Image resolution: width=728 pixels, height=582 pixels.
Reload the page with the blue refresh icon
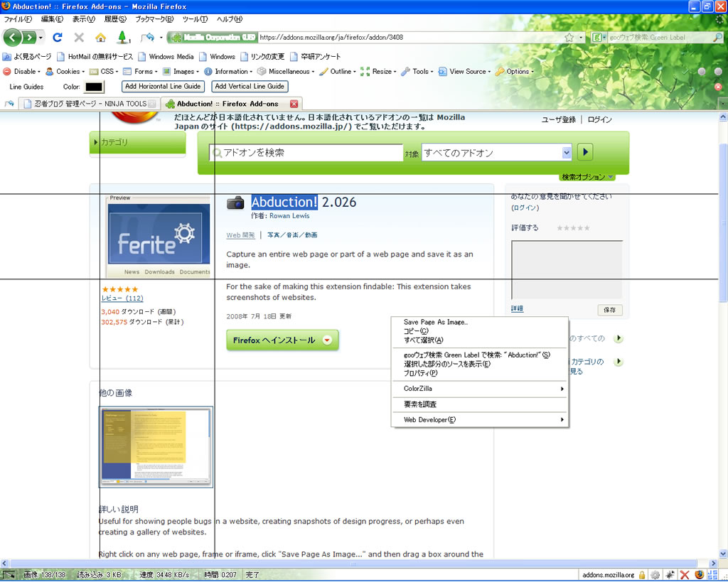pos(57,37)
